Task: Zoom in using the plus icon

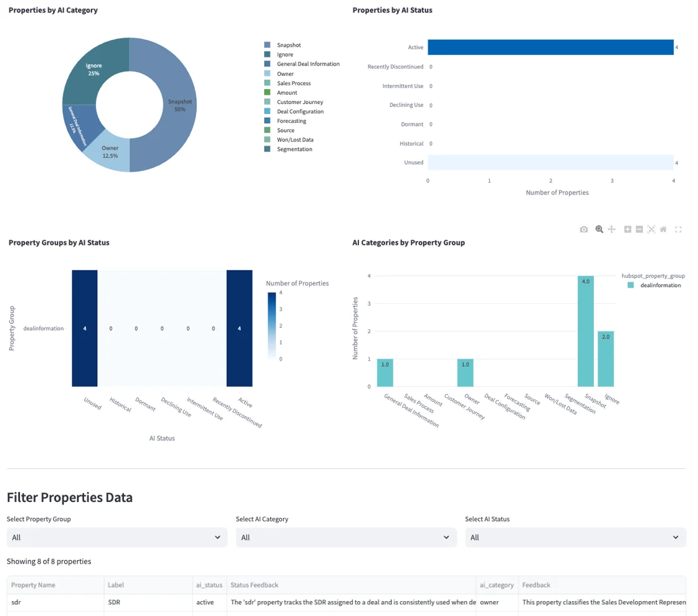Action: pyautogui.click(x=628, y=229)
